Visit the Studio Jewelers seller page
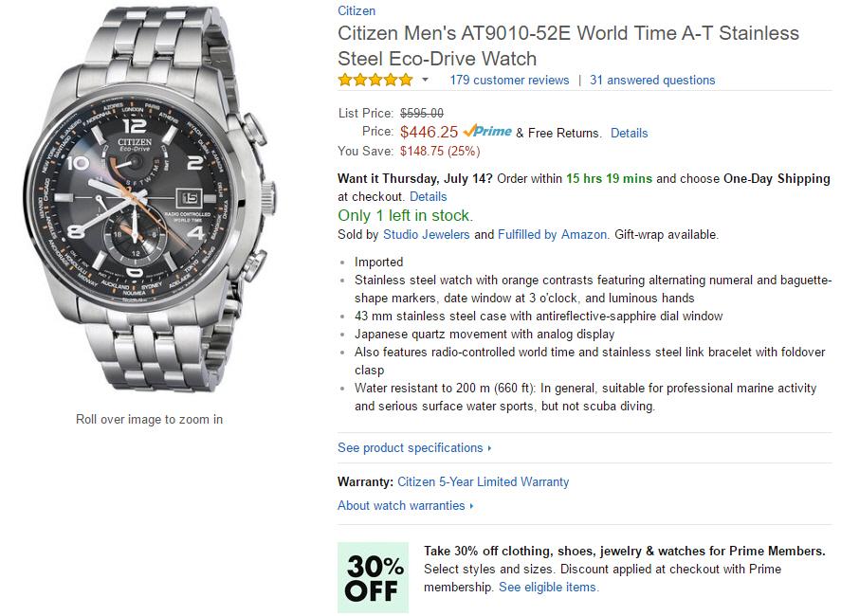841x616 pixels. pos(426,234)
